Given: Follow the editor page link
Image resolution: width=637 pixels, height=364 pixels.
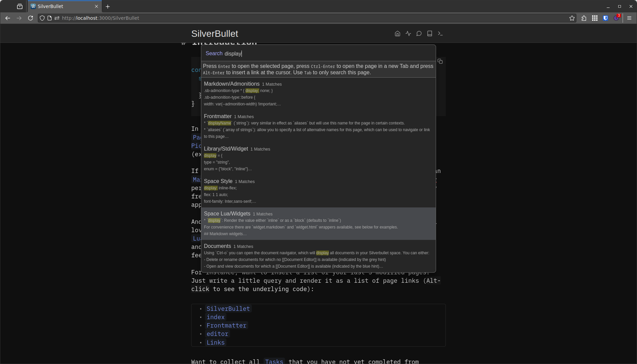Looking at the screenshot, I should (x=217, y=334).
